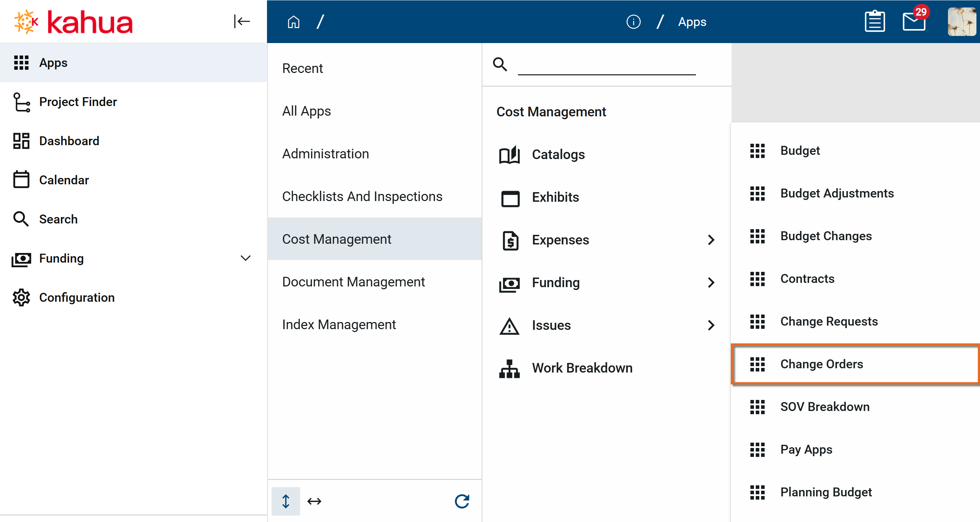The width and height of the screenshot is (980, 522).
Task: Click the app search input field
Action: click(x=607, y=65)
